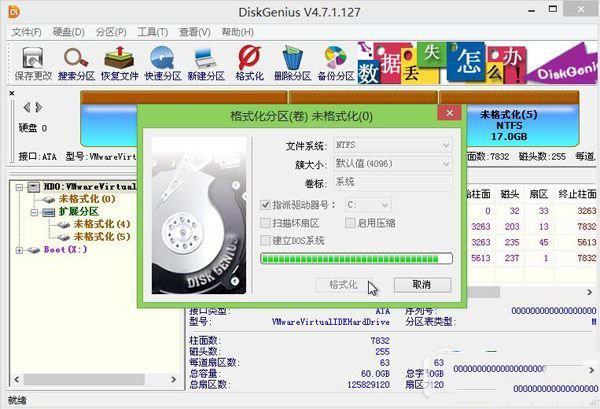
Task: Open the drive letter C: dropdown
Action: tap(368, 205)
